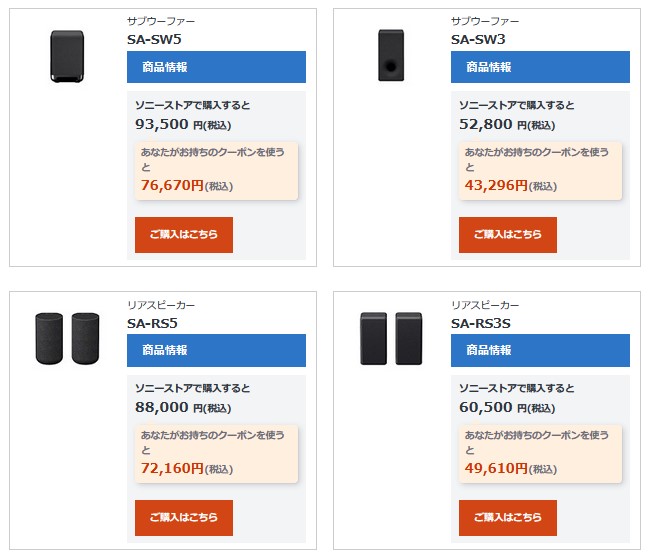650x559 pixels.
Task: Open 商品情報 for SA-SW5
Action: coord(216,67)
